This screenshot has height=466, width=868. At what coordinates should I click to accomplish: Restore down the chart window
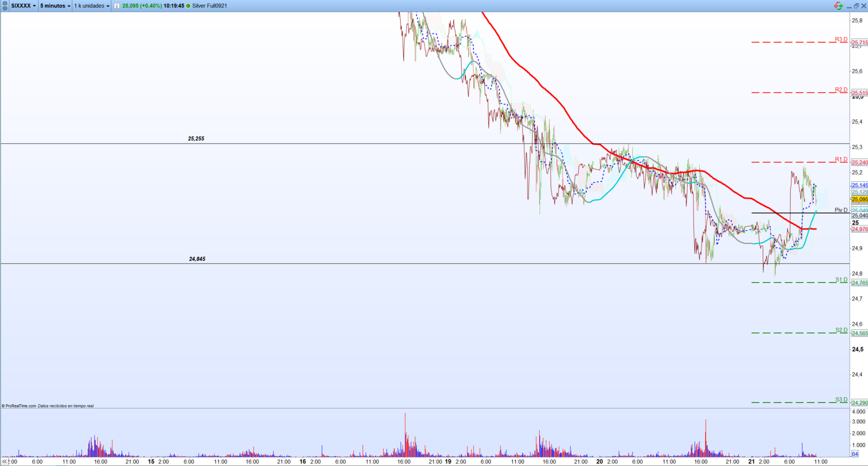tap(856, 6)
